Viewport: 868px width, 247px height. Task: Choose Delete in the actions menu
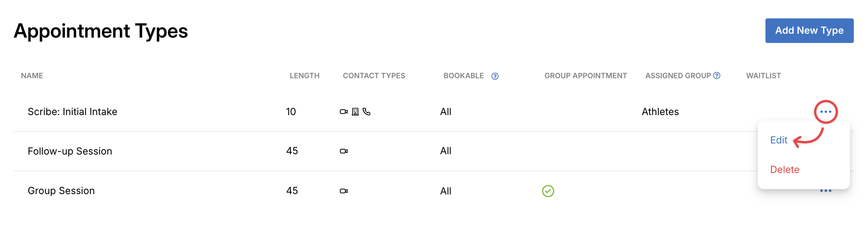click(785, 170)
